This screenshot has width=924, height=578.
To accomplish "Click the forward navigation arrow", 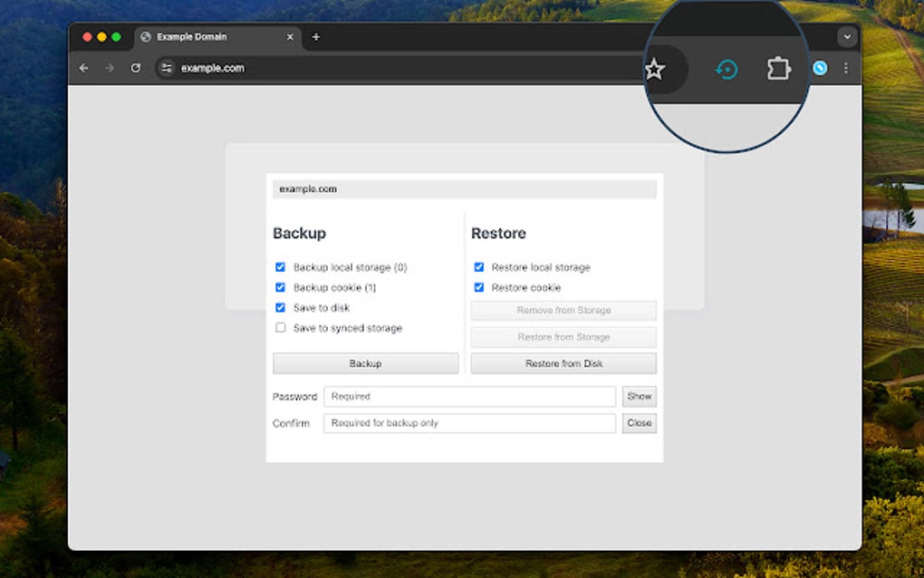I will point(109,68).
